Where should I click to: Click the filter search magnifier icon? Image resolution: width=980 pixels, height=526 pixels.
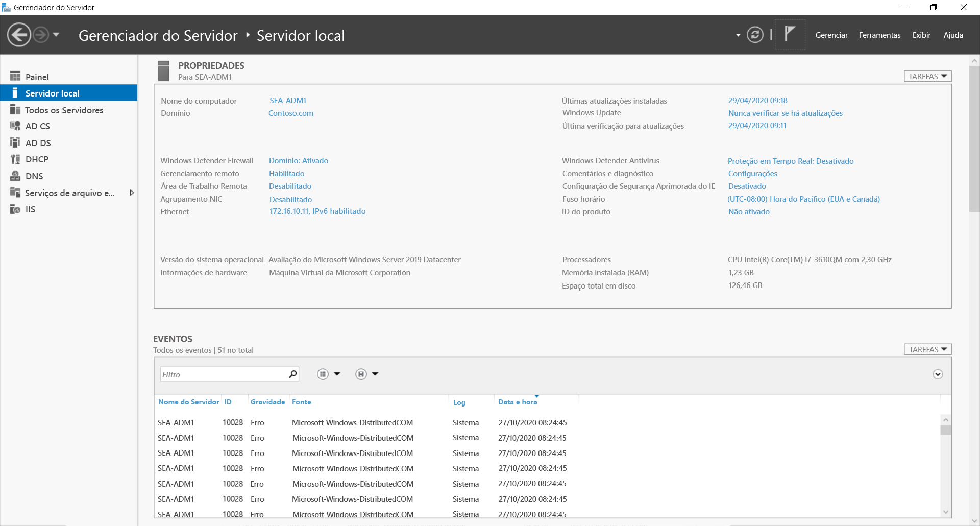(x=293, y=374)
